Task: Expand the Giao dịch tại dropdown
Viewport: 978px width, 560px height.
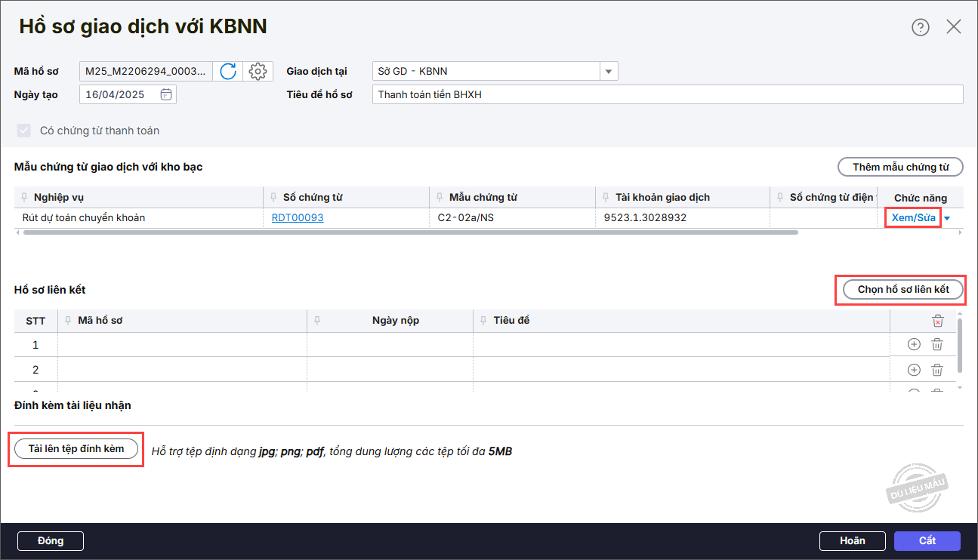Action: click(609, 72)
